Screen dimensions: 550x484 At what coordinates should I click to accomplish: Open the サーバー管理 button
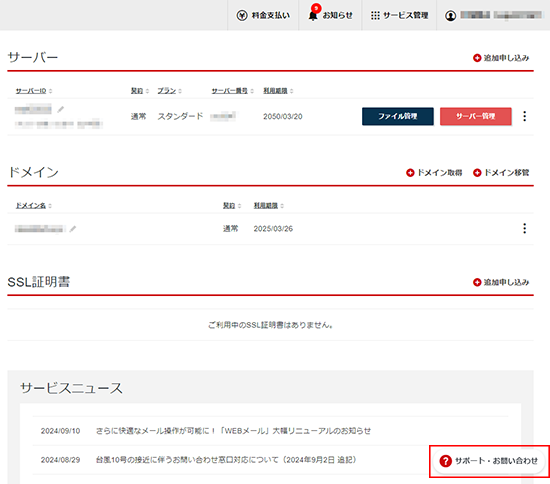click(476, 116)
